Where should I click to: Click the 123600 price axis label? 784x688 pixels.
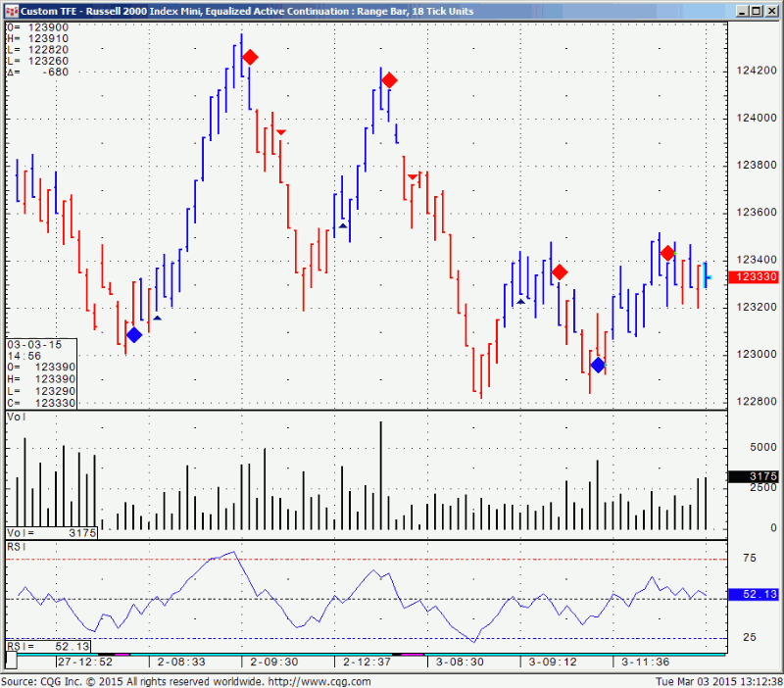(x=757, y=213)
